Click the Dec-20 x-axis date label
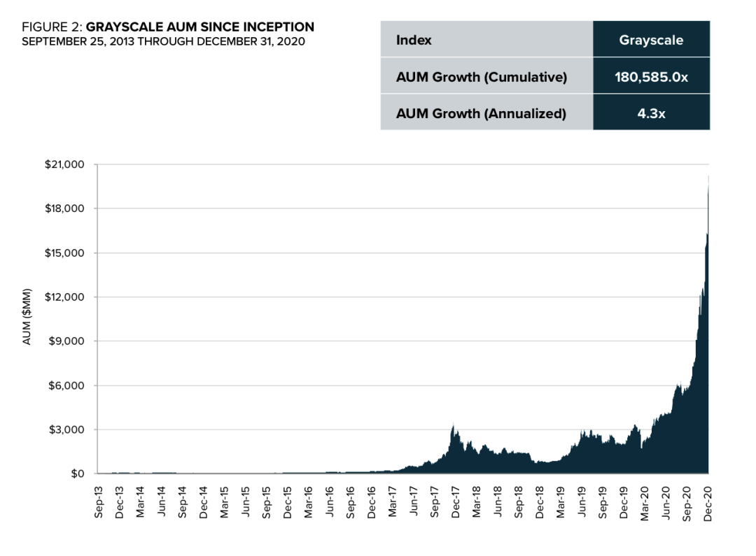The width and height of the screenshot is (756, 556). point(708,504)
